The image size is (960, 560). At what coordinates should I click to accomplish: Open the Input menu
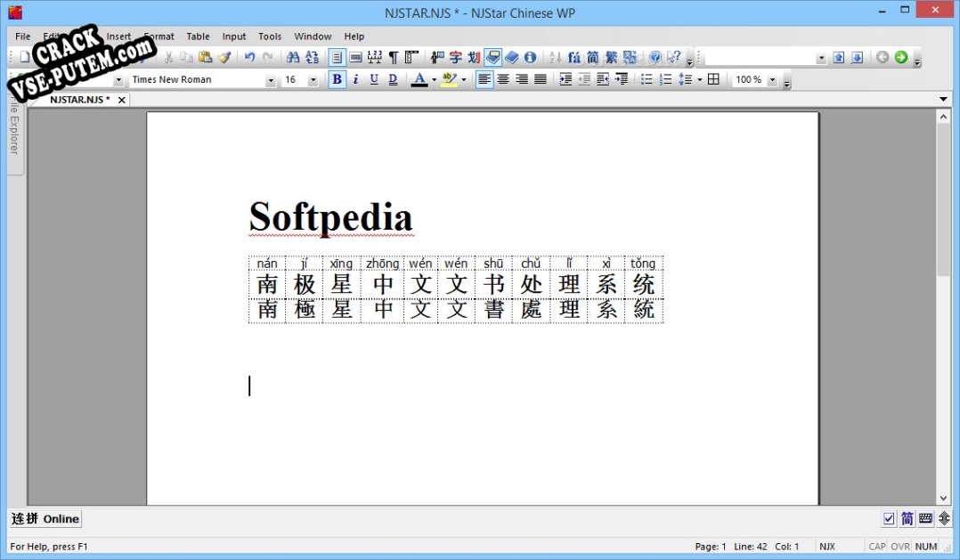coord(234,37)
